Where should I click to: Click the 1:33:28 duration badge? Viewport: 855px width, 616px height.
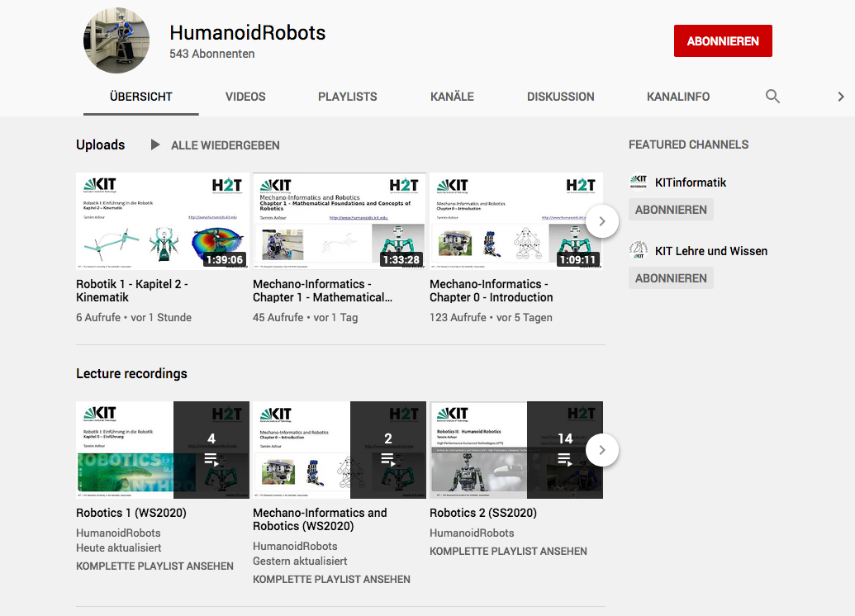(401, 259)
